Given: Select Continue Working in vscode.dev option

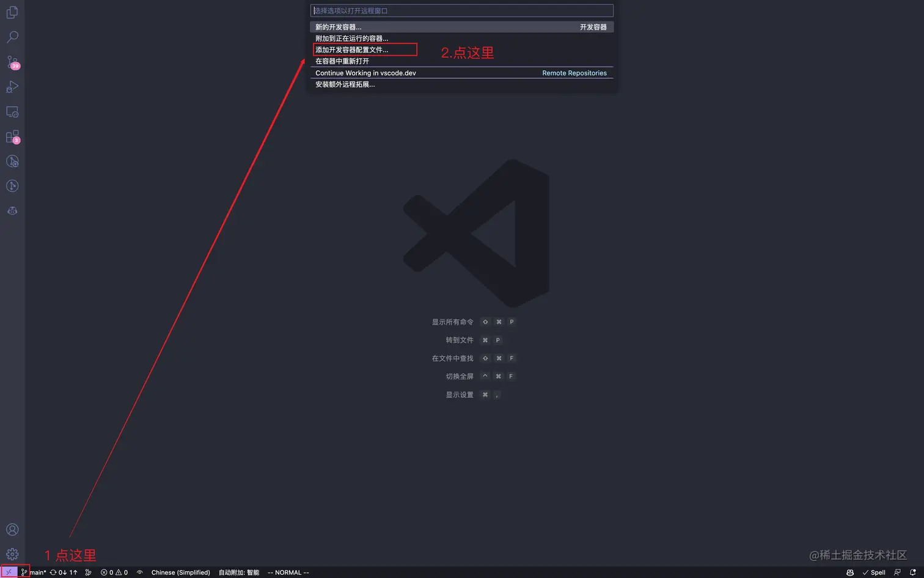Looking at the screenshot, I should click(461, 73).
